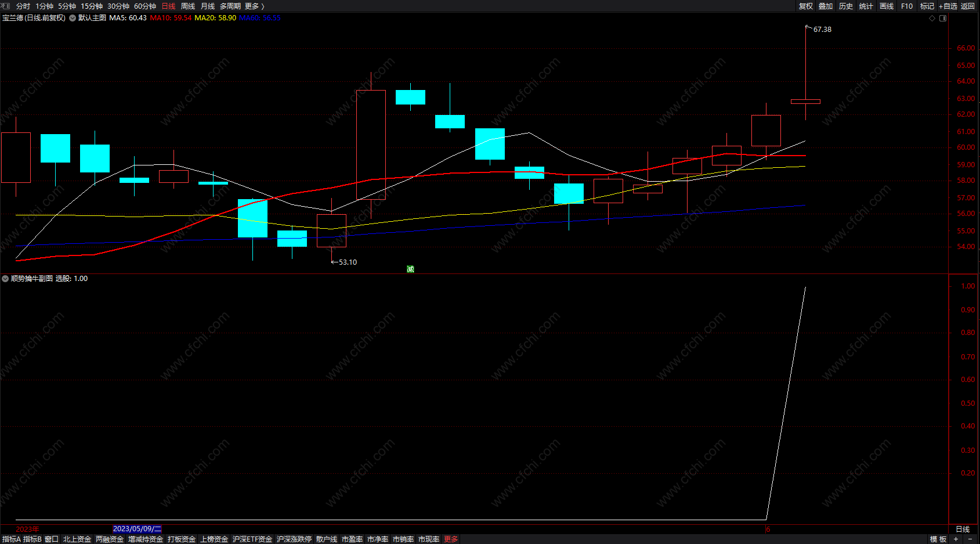Switch to 30分钟 period tab
This screenshot has height=544, width=980.
[x=118, y=6]
